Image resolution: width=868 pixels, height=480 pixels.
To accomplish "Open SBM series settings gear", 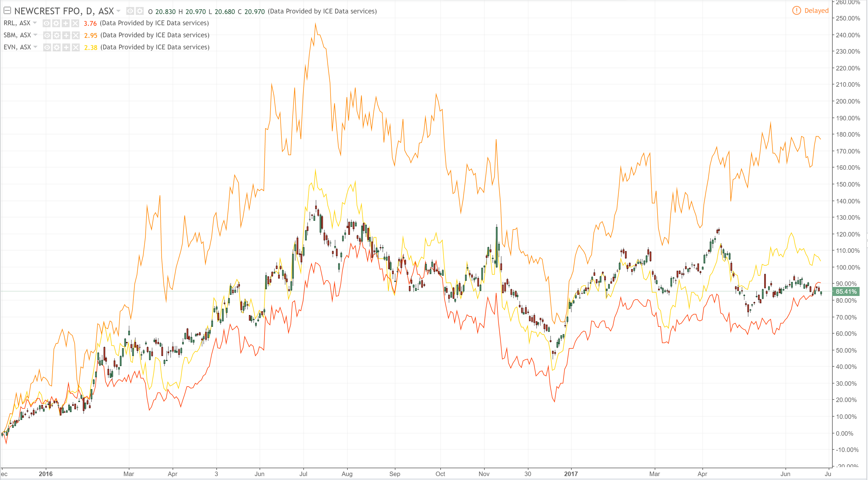I will pos(57,35).
